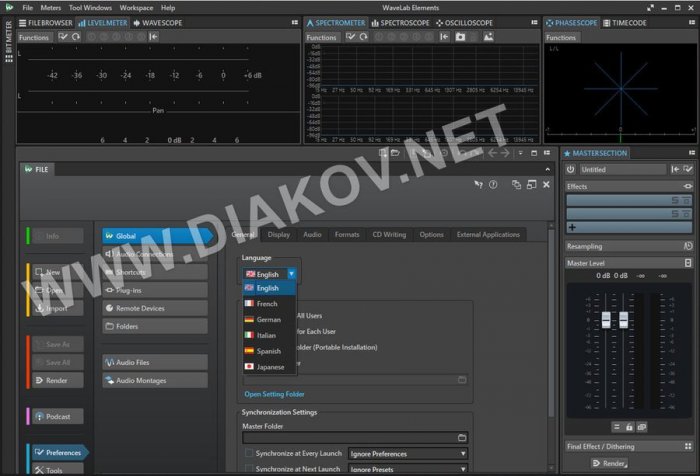Enable Synchronize at Every Launch checkbox

point(249,453)
